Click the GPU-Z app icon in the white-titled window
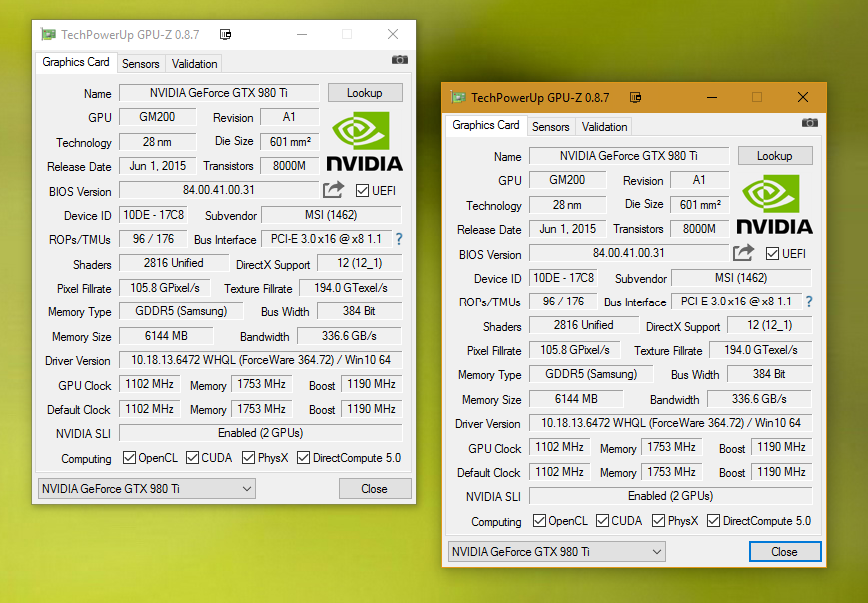Image resolution: width=868 pixels, height=603 pixels. (49, 34)
